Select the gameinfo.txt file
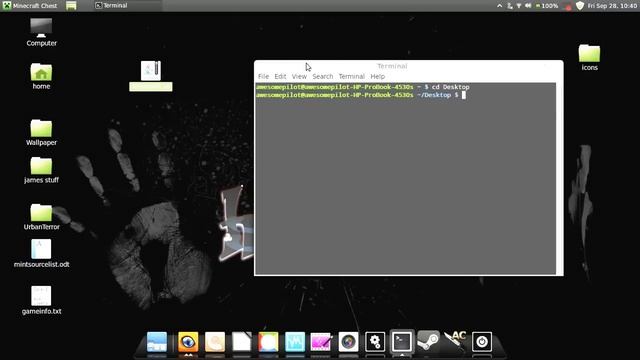The image size is (640, 360). [41, 300]
